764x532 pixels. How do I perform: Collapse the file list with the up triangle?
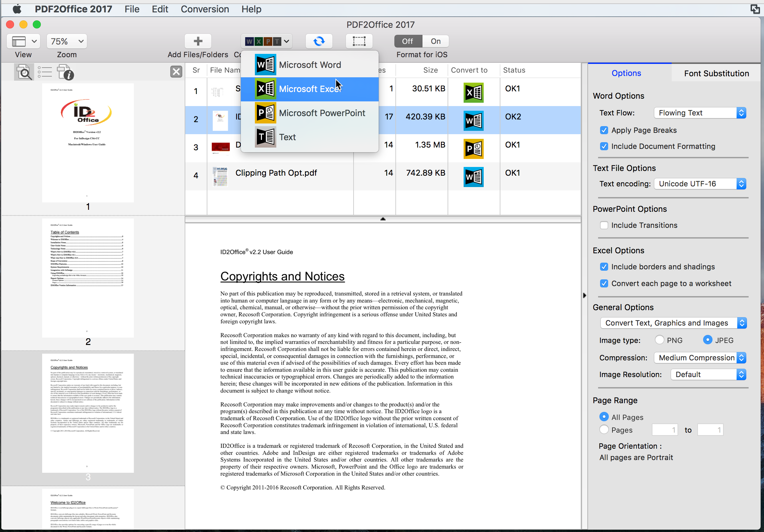[x=383, y=219]
